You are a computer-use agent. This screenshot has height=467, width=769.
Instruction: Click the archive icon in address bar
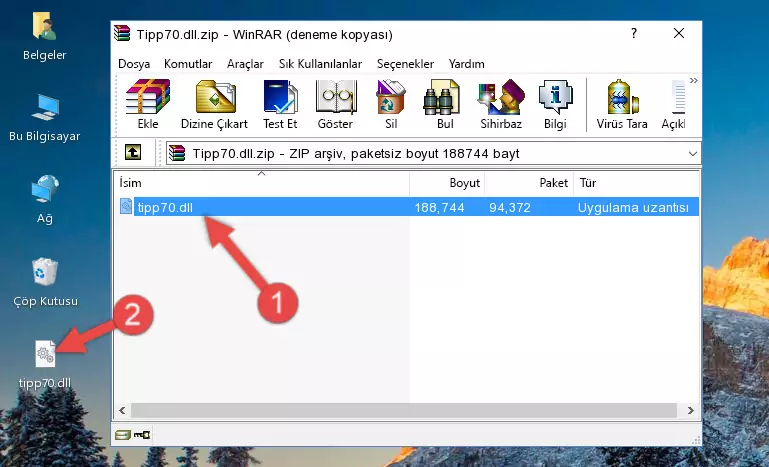pyautogui.click(x=177, y=153)
